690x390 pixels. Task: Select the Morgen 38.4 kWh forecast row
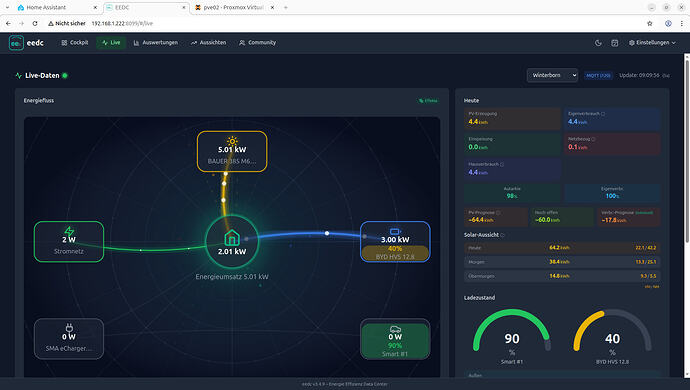click(x=562, y=262)
